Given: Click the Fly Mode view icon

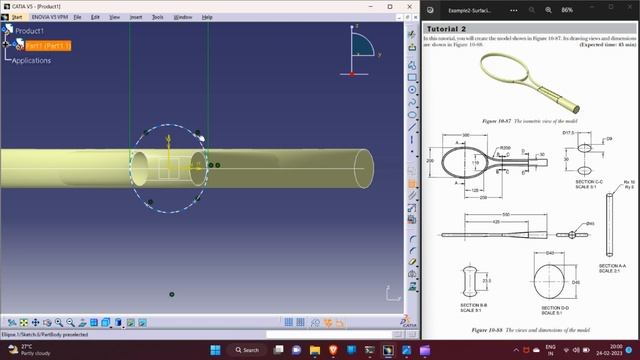Looking at the screenshot, I should tap(12, 323).
